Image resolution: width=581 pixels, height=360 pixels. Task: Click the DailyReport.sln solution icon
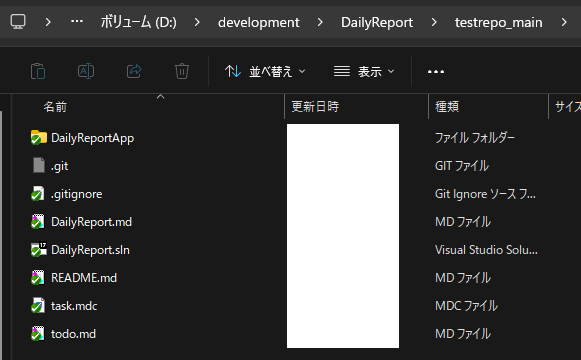(x=39, y=250)
